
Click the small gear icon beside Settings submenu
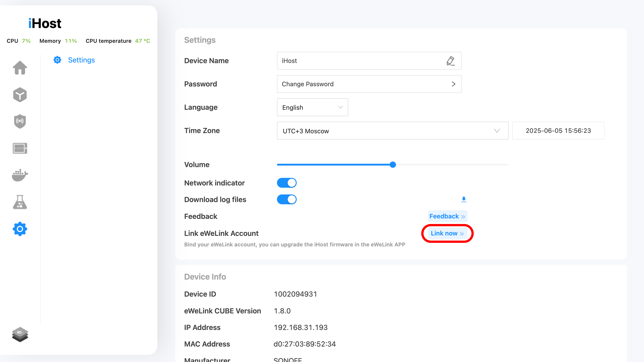[58, 60]
